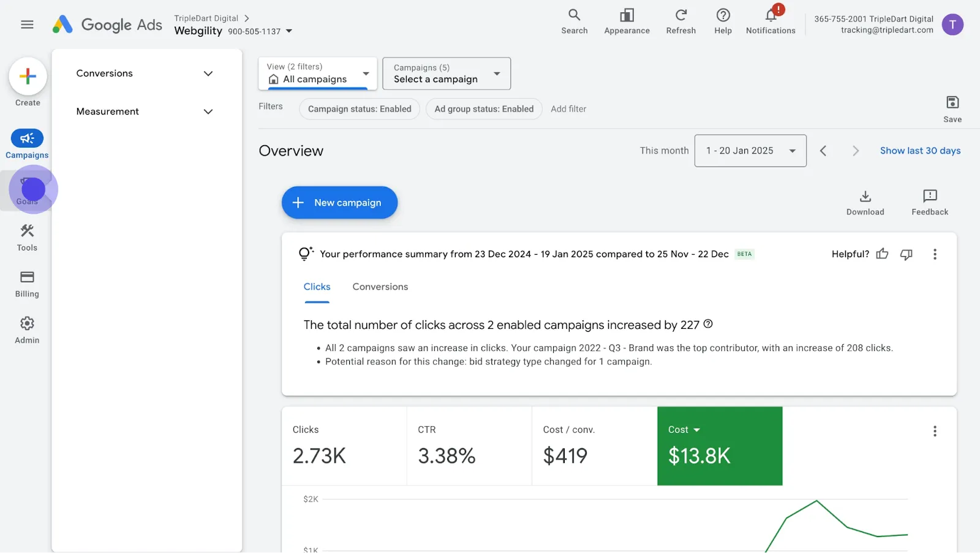Screen dimensions: 980x553
Task: Click tracking@tripledart.com account text
Action: coord(887,30)
